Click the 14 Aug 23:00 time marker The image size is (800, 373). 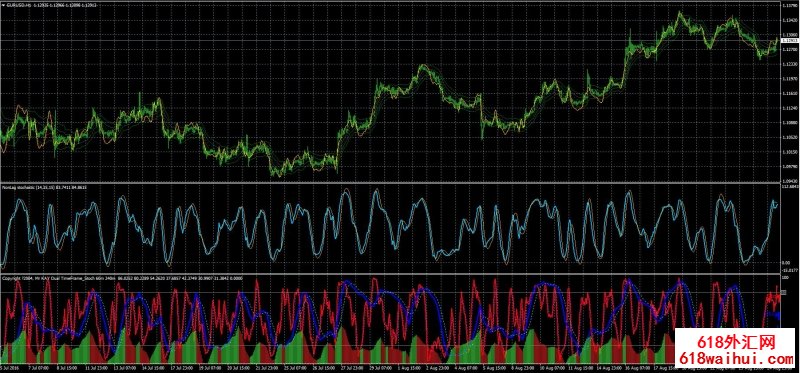(609, 367)
